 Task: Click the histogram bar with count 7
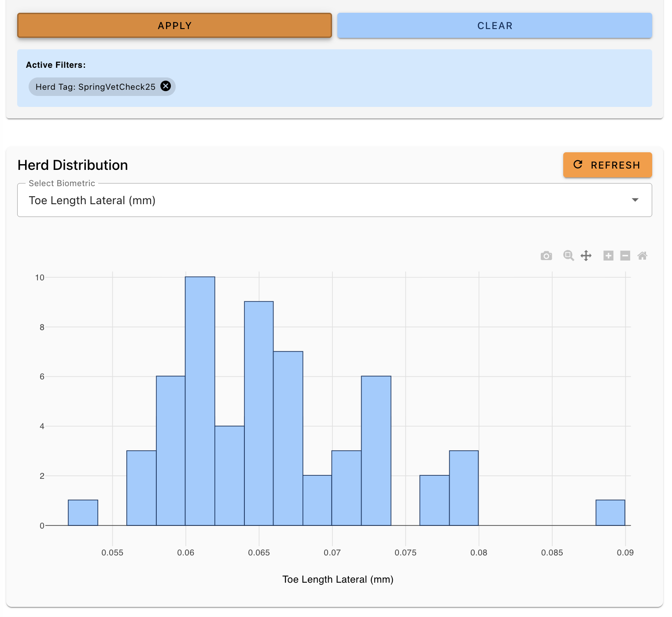tap(288, 438)
